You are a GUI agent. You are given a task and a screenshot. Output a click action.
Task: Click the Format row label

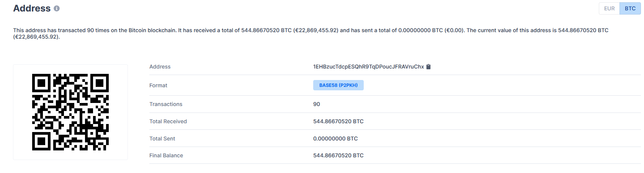coord(158,85)
